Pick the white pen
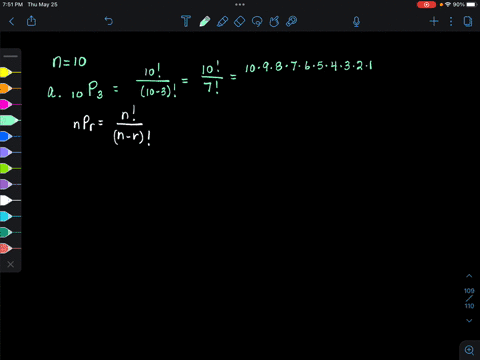The height and width of the screenshot is (360, 480). (10, 200)
